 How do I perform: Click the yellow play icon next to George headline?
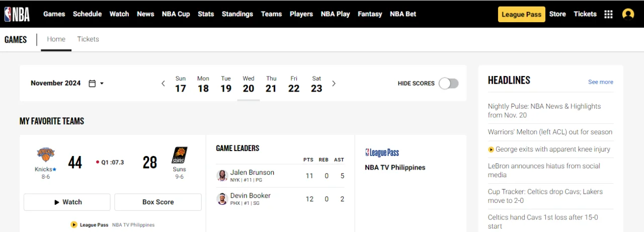tap(491, 149)
